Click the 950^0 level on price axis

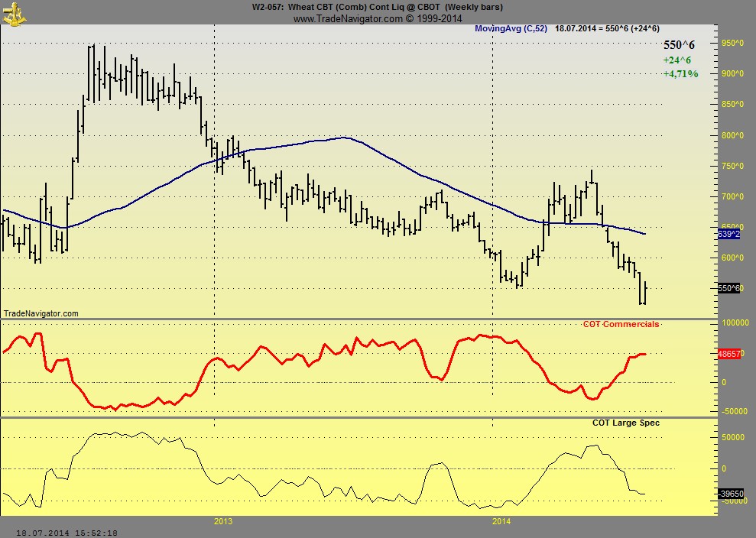(x=732, y=44)
